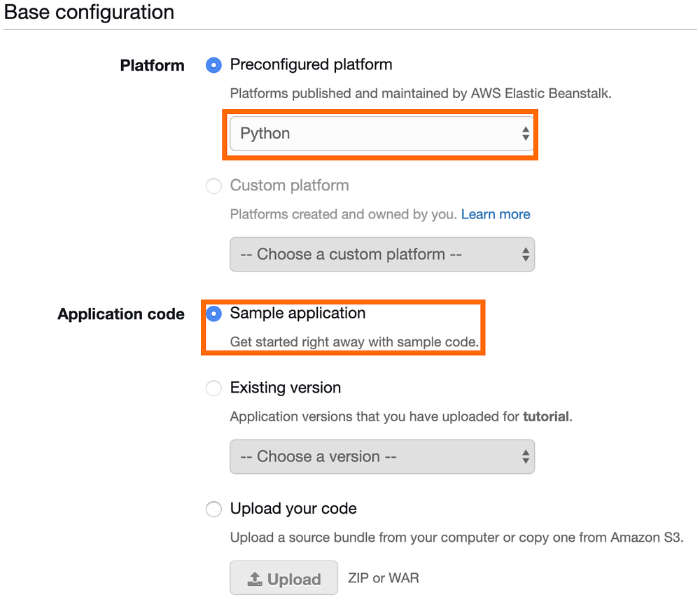700x604 pixels.
Task: Choose the Upload your code option
Action: (x=213, y=510)
